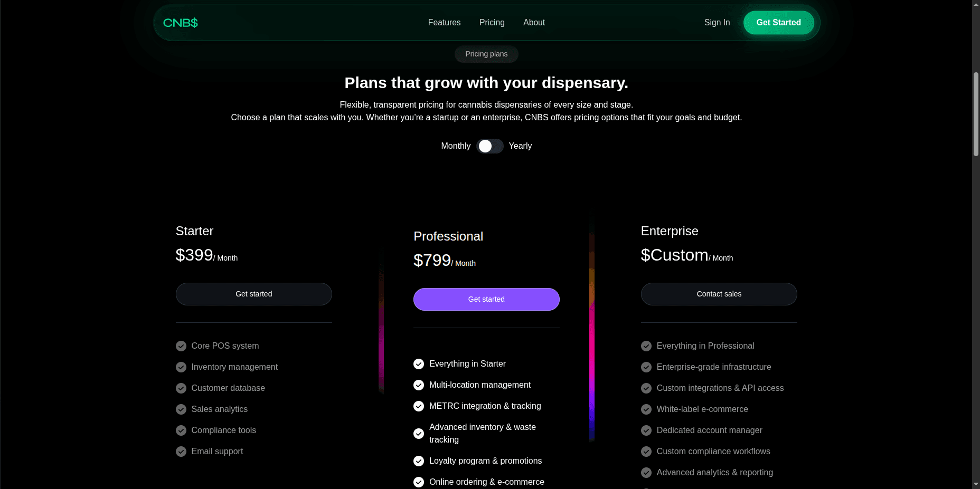Image resolution: width=980 pixels, height=489 pixels.
Task: Click the Sign In link
Action: tap(717, 23)
